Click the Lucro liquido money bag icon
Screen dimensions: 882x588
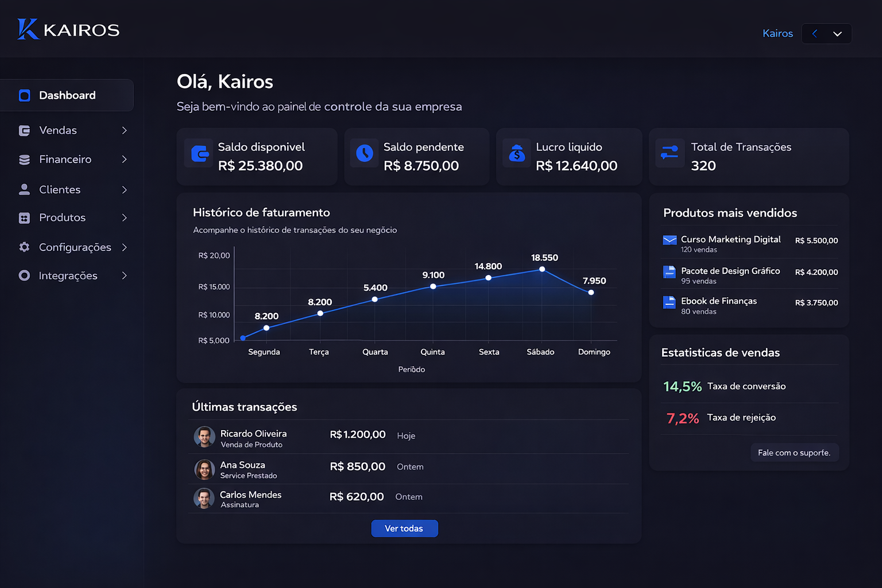(517, 153)
